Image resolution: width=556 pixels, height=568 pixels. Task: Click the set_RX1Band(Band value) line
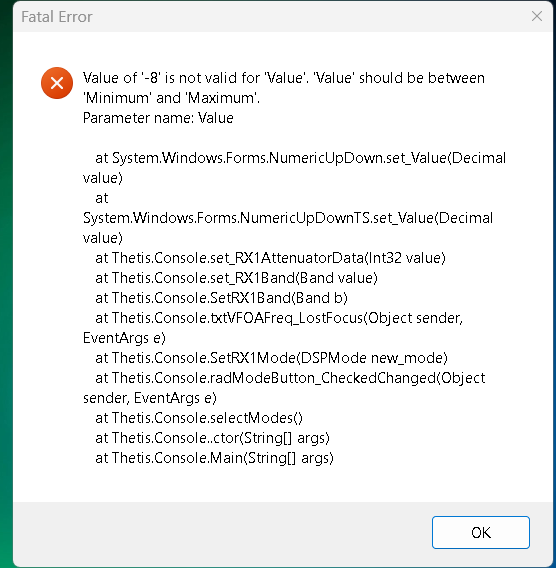point(237,278)
